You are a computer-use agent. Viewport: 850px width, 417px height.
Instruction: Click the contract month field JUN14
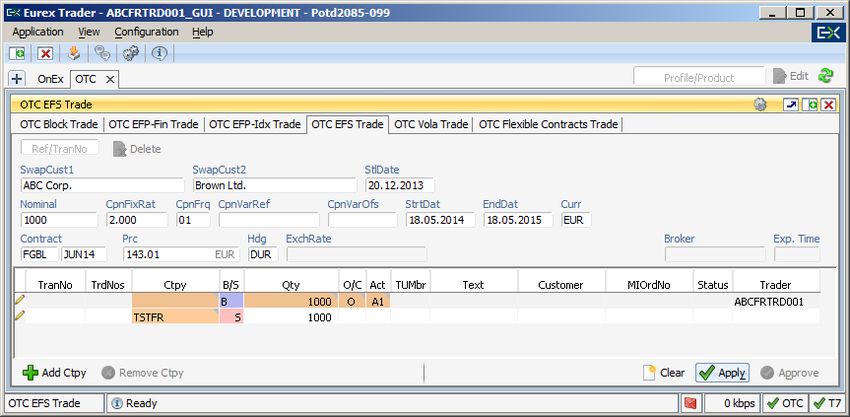pos(84,254)
